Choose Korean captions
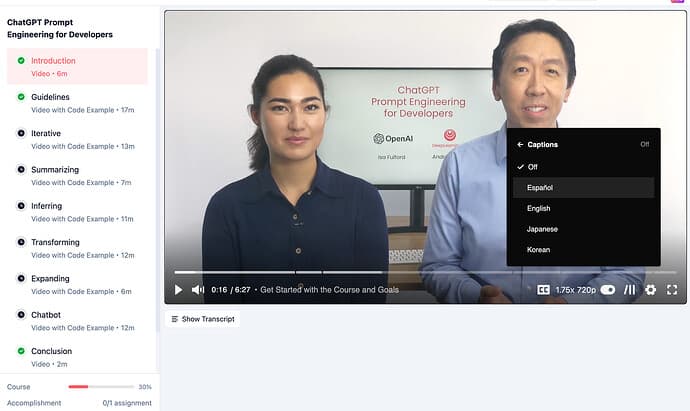The height and width of the screenshot is (411, 690). click(584, 250)
